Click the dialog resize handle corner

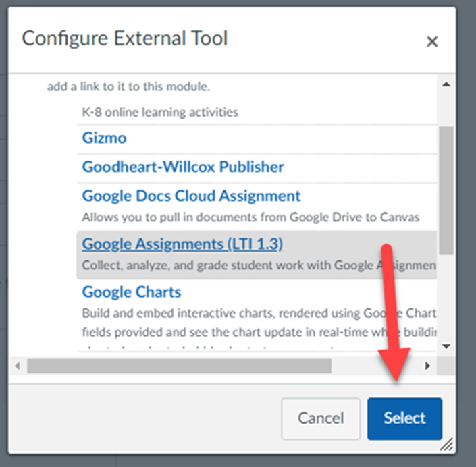point(447,445)
